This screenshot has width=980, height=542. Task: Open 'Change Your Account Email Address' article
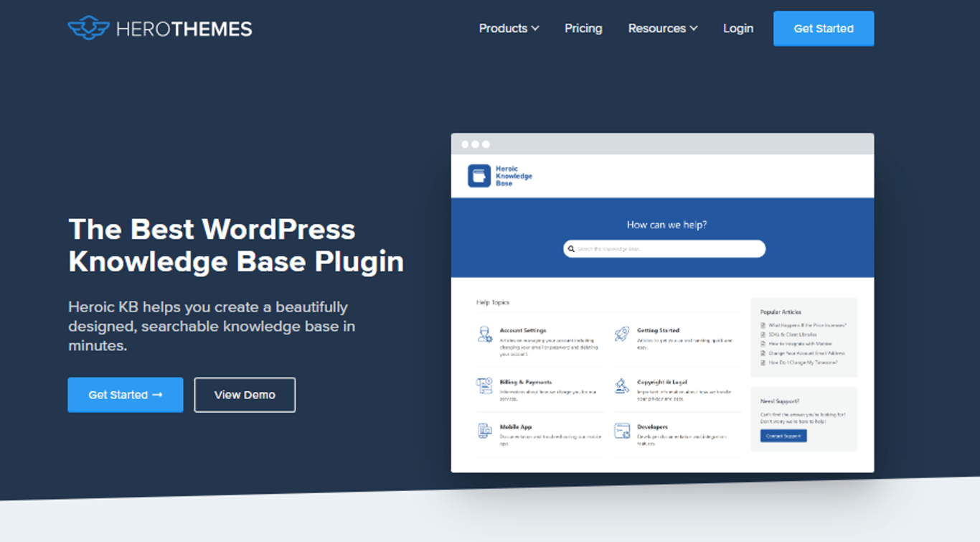[807, 353]
